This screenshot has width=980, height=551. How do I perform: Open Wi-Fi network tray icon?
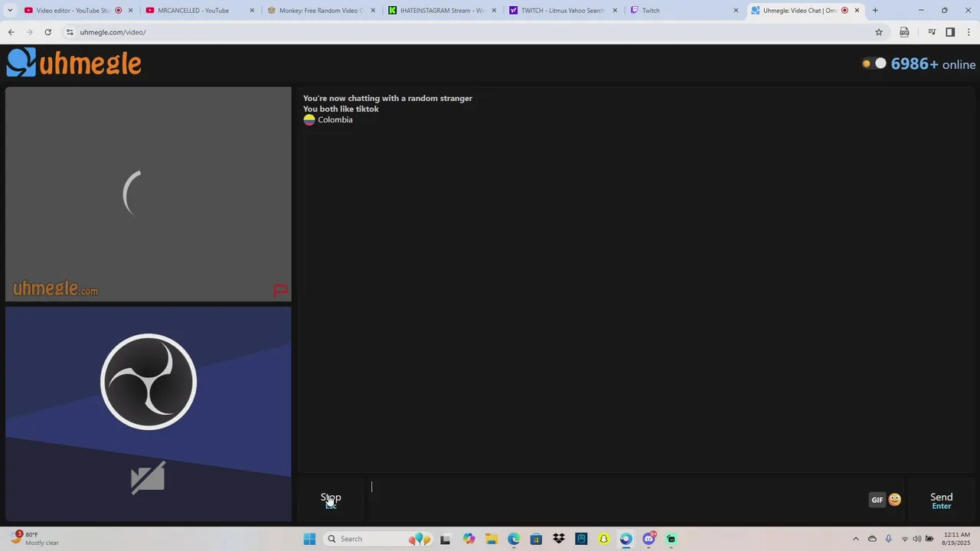point(905,539)
